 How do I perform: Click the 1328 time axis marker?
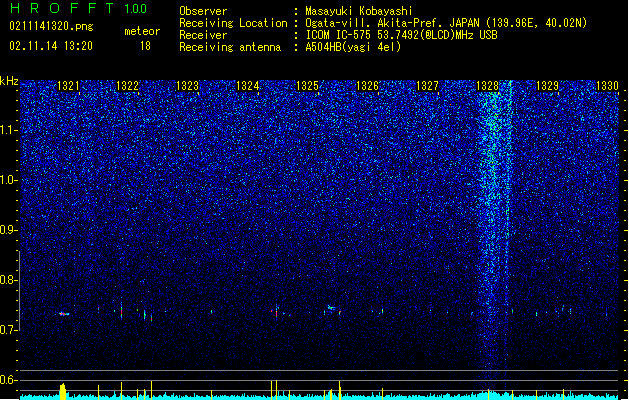coord(487,86)
